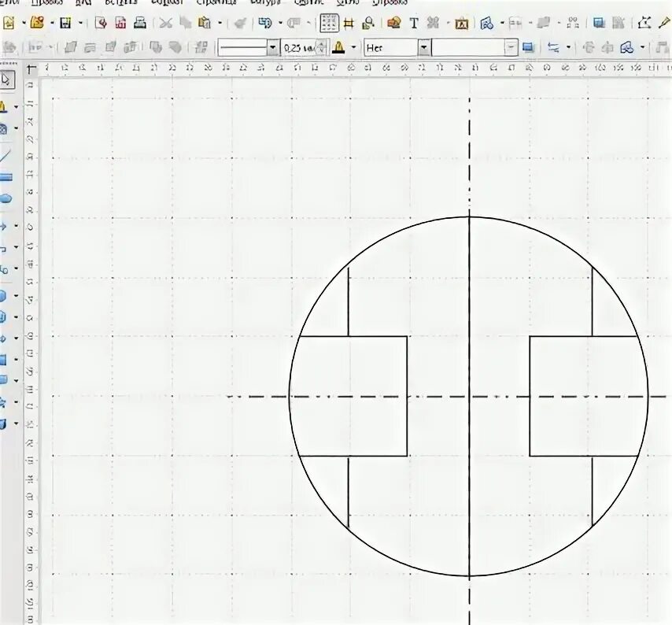Export directly as PDF icon
Viewport: 672px width, 625px height.
pyautogui.click(x=120, y=23)
